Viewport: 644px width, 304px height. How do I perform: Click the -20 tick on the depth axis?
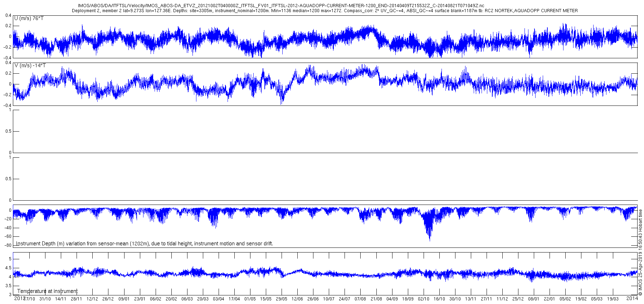(8, 219)
